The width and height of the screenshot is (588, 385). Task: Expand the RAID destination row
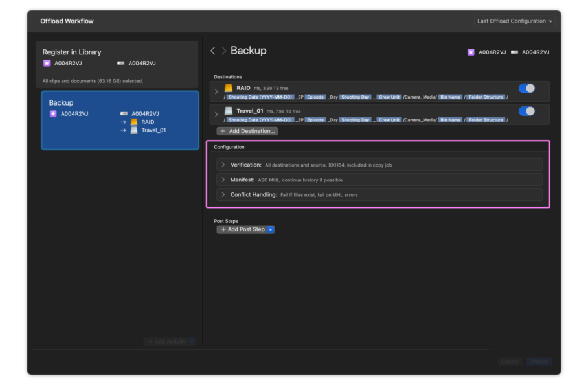coord(216,91)
